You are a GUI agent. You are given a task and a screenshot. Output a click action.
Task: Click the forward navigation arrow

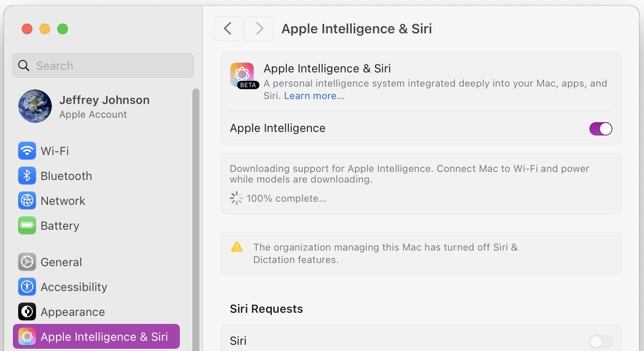258,28
